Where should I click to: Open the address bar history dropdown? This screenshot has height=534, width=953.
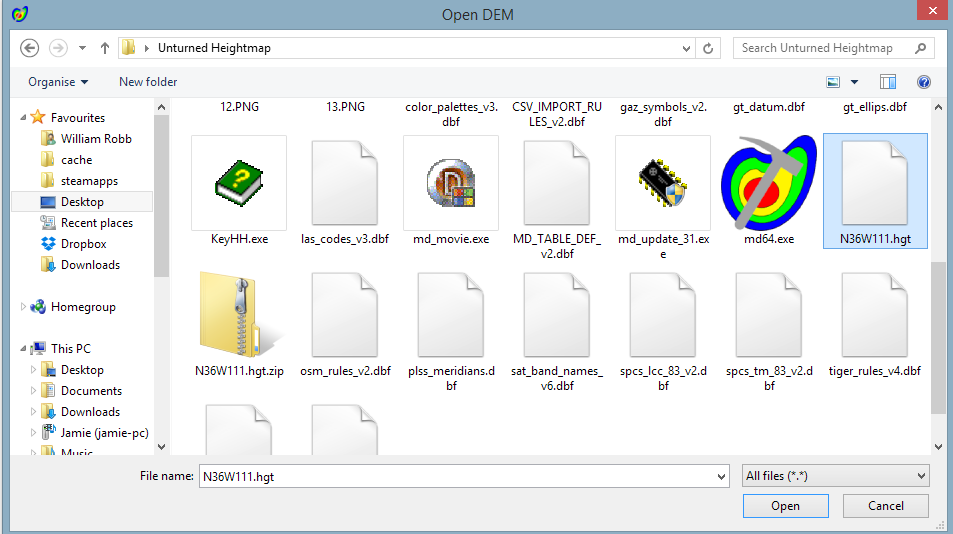click(686, 48)
